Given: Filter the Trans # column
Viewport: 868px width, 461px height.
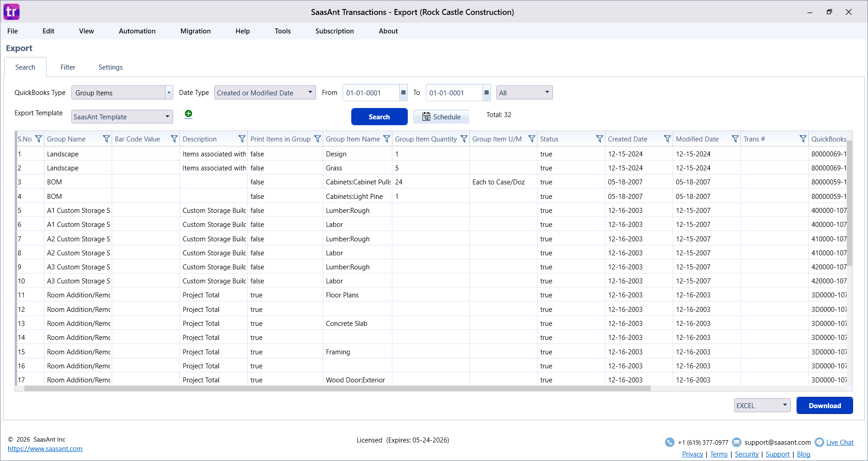Looking at the screenshot, I should pyautogui.click(x=803, y=139).
